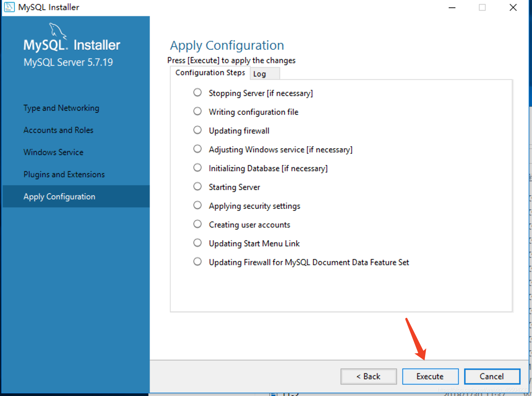Minimize the MySQL Installer window
This screenshot has width=532, height=396.
pos(452,7)
